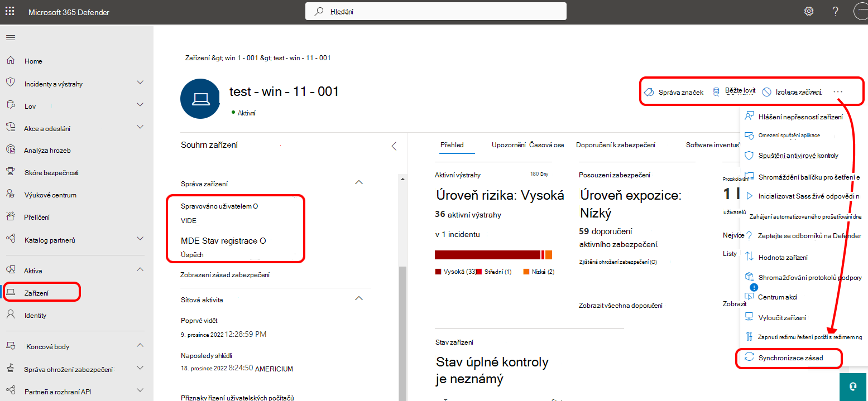Open the settings gear icon
The image size is (868, 401).
pos(808,11)
